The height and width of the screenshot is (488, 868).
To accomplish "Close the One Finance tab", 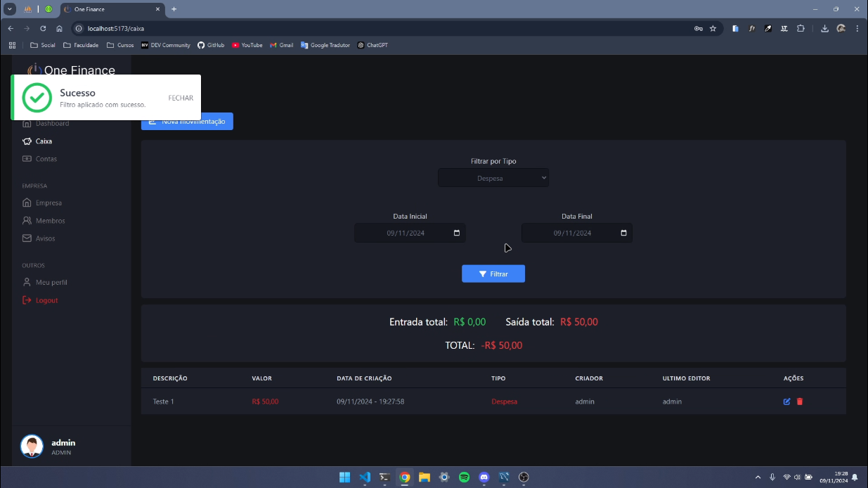I will pos(157,9).
